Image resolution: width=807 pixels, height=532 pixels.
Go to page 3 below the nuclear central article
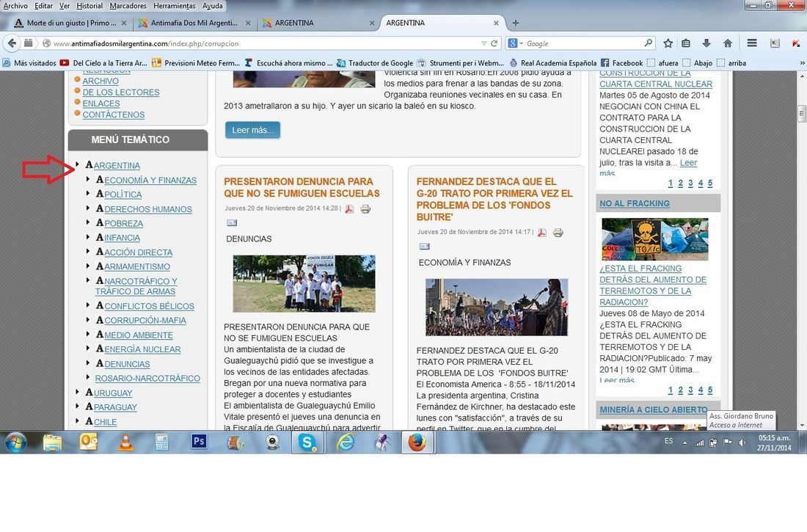click(690, 183)
